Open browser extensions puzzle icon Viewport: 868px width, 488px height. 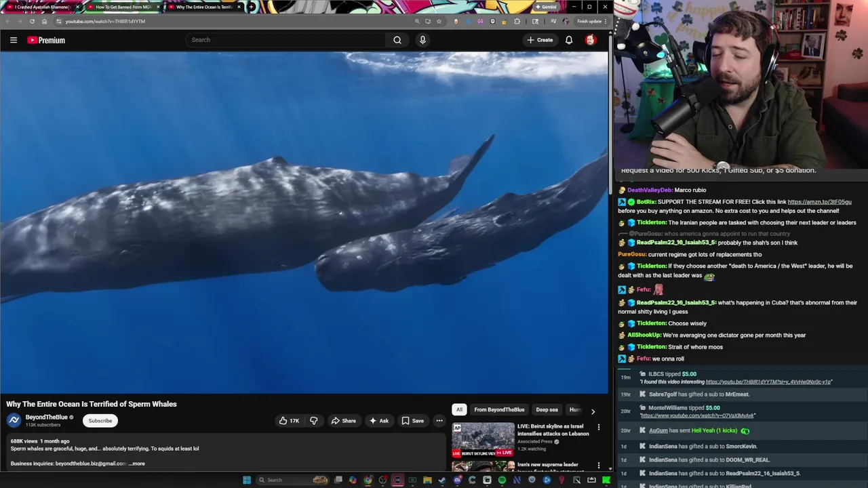(517, 21)
